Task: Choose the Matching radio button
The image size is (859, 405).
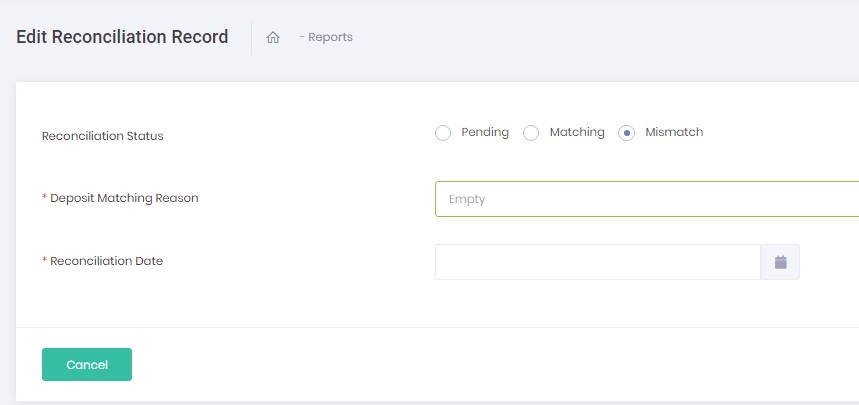Action: [532, 133]
